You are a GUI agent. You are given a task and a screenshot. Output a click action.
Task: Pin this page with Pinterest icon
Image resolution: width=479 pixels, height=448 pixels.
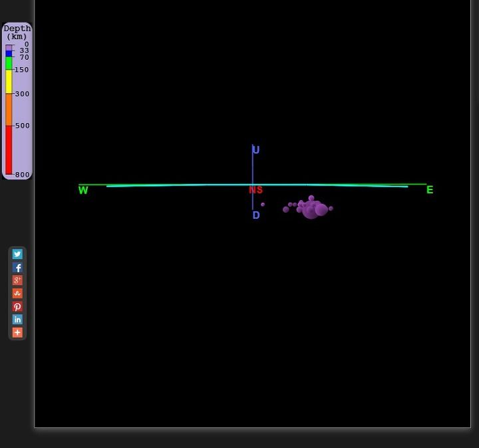[17, 306]
